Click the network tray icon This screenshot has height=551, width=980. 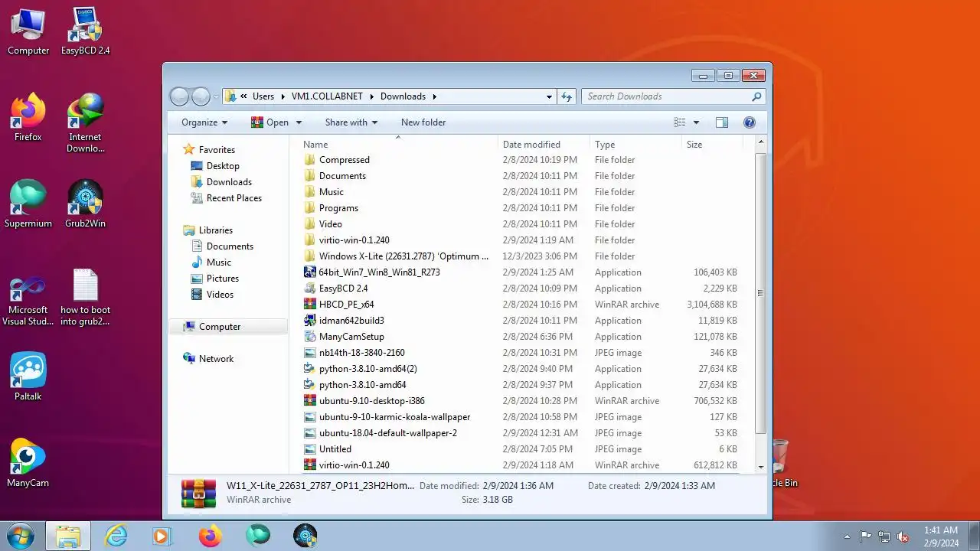pos(884,536)
